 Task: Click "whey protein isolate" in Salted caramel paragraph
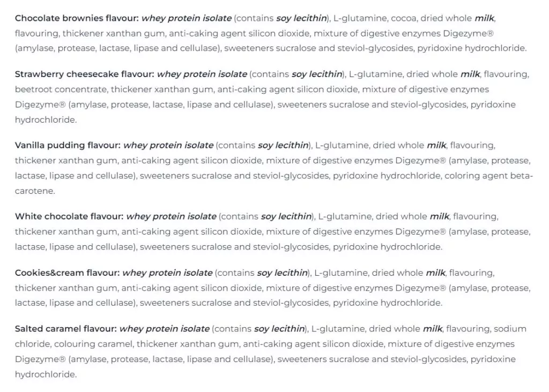(164, 329)
